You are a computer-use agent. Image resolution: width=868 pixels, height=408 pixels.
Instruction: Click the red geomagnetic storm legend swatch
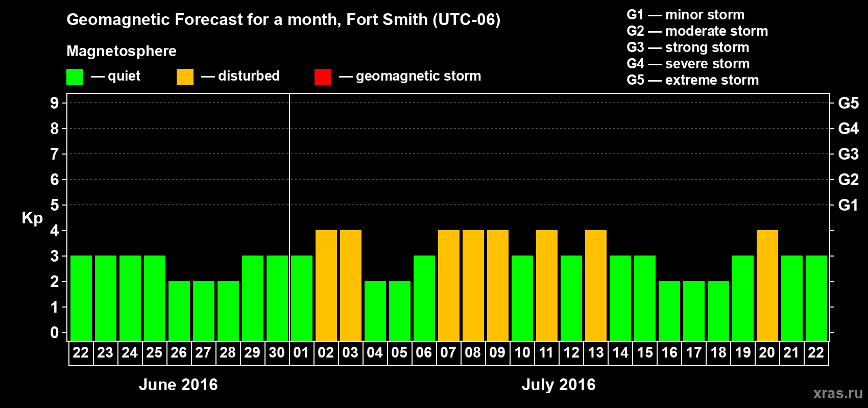click(x=323, y=77)
